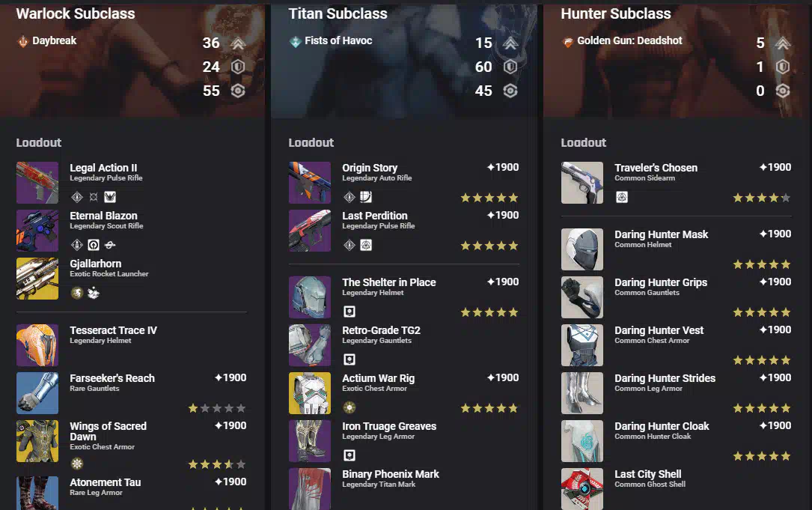This screenshot has width=812, height=510.
Task: Click the second perk icon under Eternal Blazon
Action: click(x=94, y=245)
